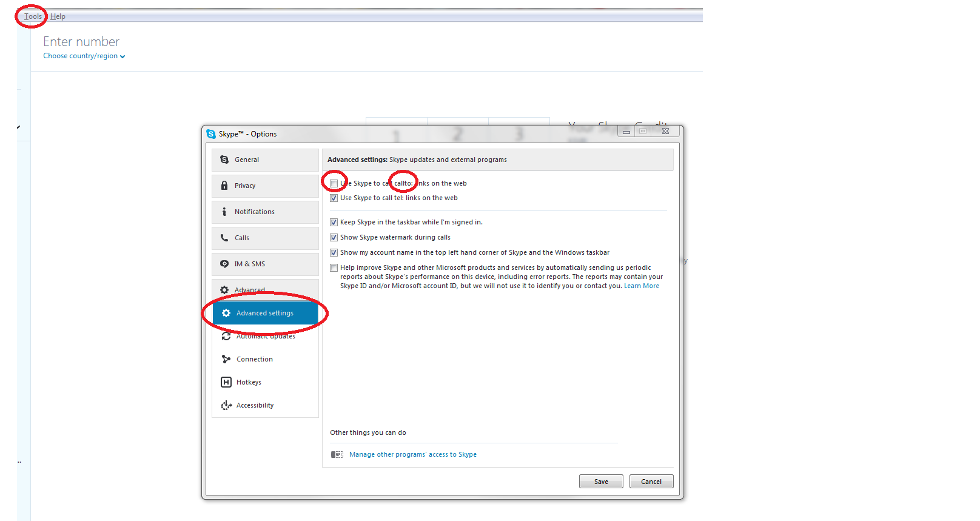Screen dimensions: 980x521
Task: Close the Skype Options dialog
Action: [665, 131]
